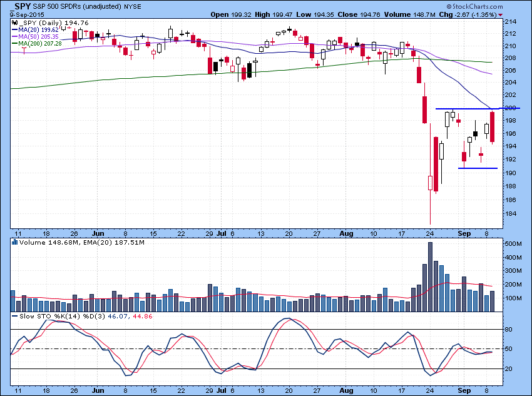Click '24' on the date axis under price chart
Image resolution: width=532 pixels, height=396 pixels.
pos(430,233)
